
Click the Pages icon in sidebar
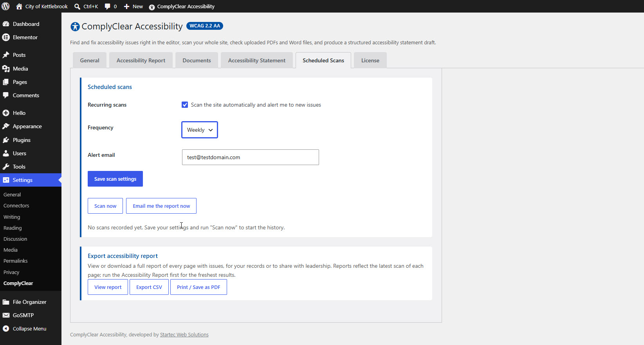click(6, 82)
